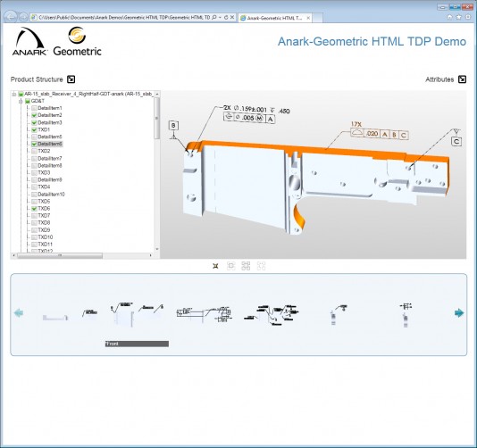Select the DetailItem9 tree row
477x448 pixels.
click(x=50, y=180)
